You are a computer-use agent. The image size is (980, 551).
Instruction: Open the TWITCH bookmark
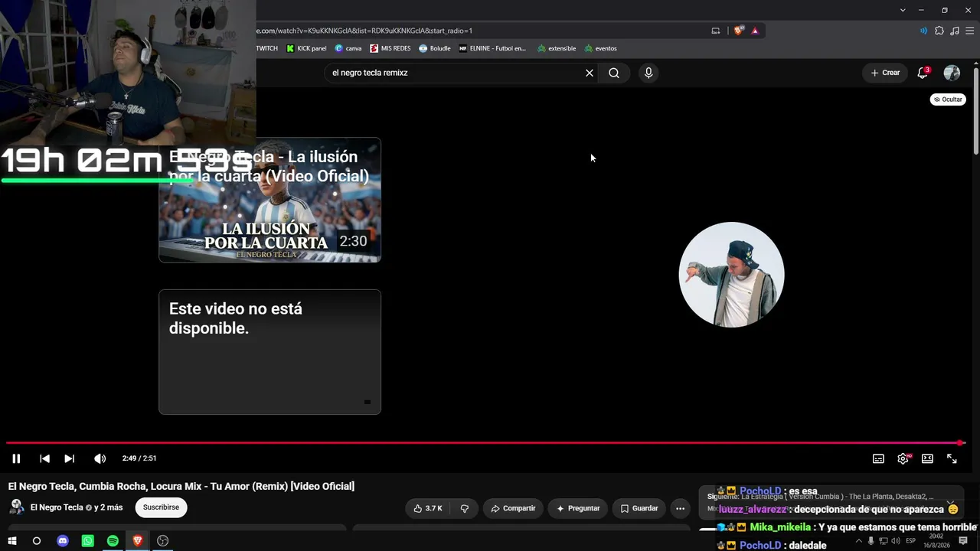point(266,48)
